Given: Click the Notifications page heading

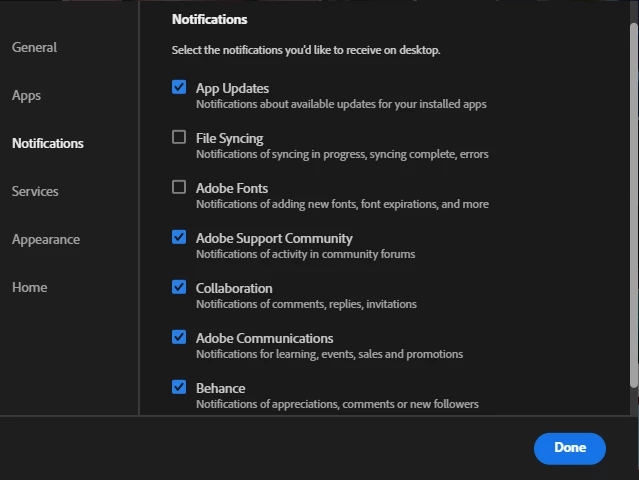Looking at the screenshot, I should 209,20.
